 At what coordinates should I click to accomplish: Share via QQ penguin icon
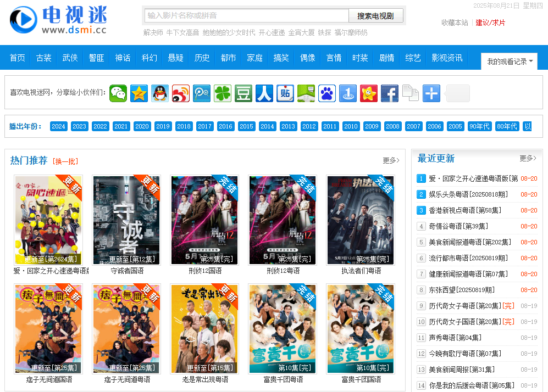[x=160, y=93]
